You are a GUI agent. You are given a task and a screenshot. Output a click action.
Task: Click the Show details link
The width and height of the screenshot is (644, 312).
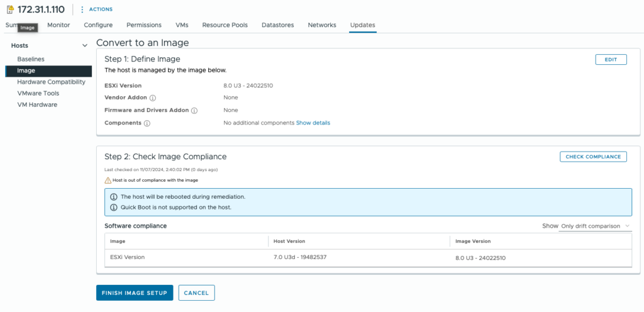point(313,123)
